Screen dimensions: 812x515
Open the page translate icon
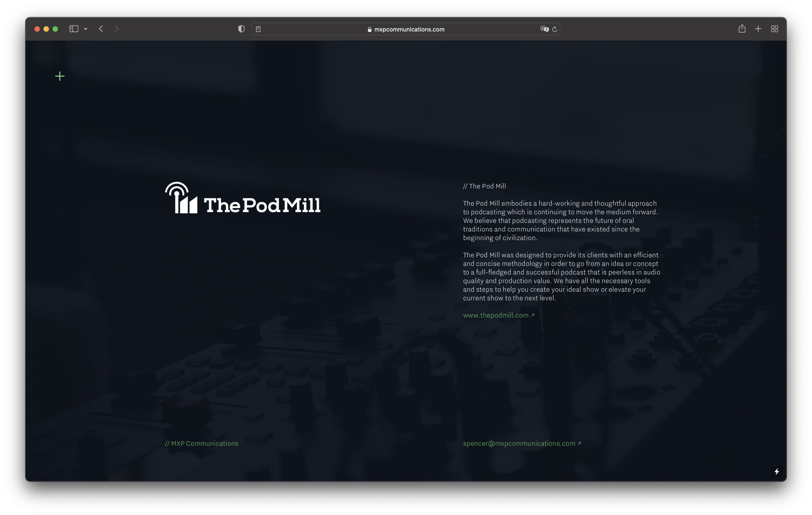click(544, 29)
